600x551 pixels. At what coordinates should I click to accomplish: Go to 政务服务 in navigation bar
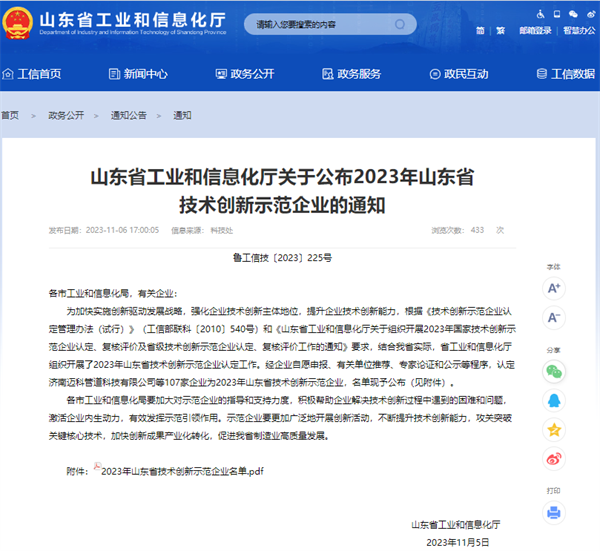350,73
